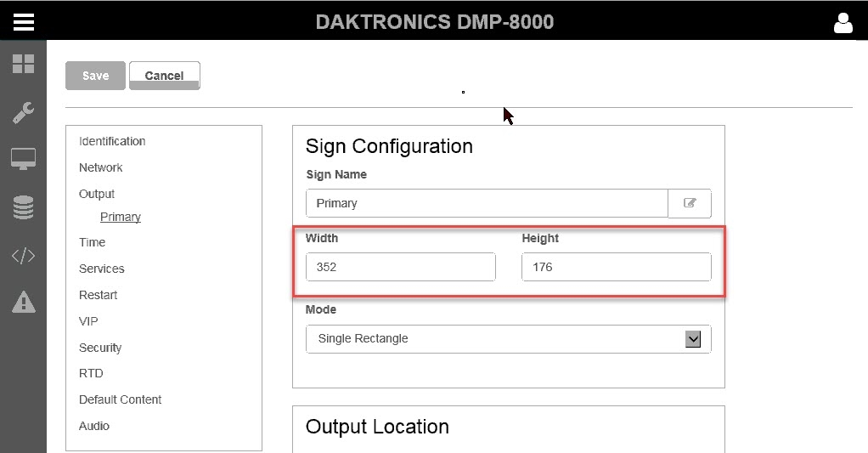Select the Time settings item
This screenshot has width=868, height=453.
93,242
